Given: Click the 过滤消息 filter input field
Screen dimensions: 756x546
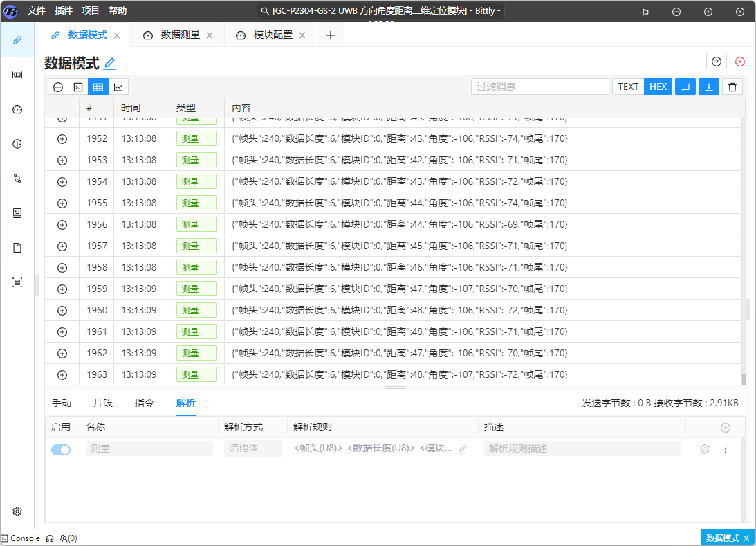Looking at the screenshot, I should click(540, 87).
